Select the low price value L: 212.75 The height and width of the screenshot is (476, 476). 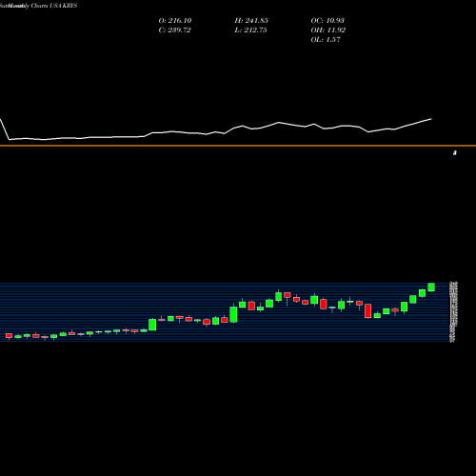[x=250, y=30]
